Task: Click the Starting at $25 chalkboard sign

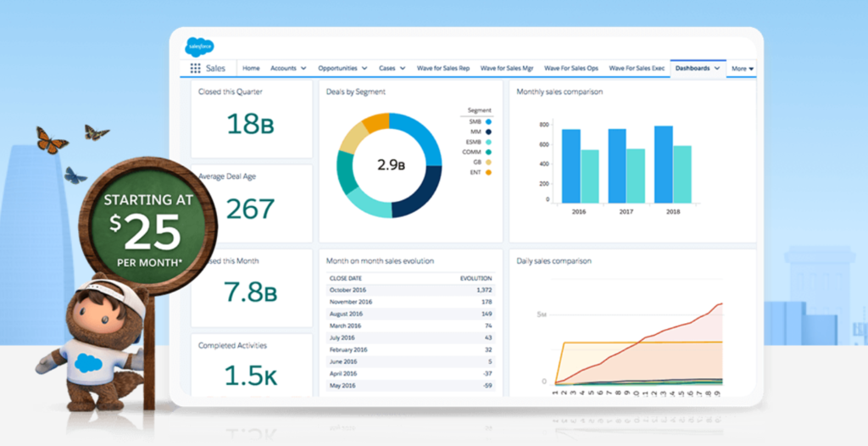Action: click(147, 227)
